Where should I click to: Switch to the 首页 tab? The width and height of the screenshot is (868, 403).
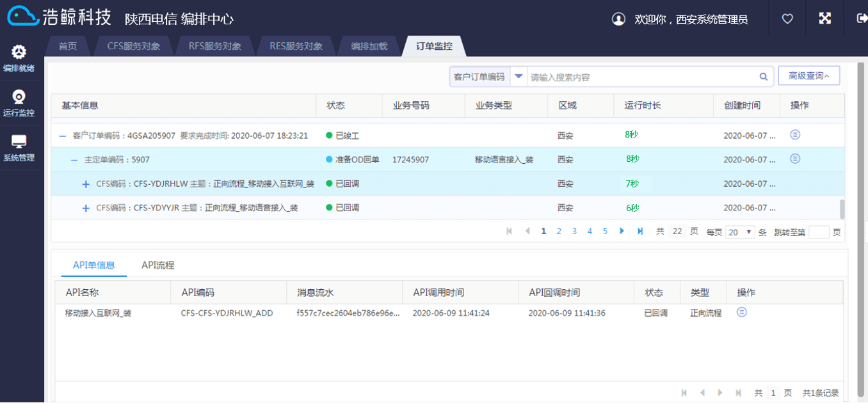(x=68, y=46)
